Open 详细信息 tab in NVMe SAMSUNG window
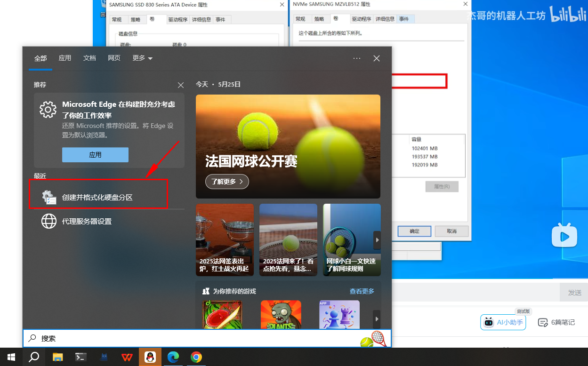The height and width of the screenshot is (366, 588). [385, 19]
